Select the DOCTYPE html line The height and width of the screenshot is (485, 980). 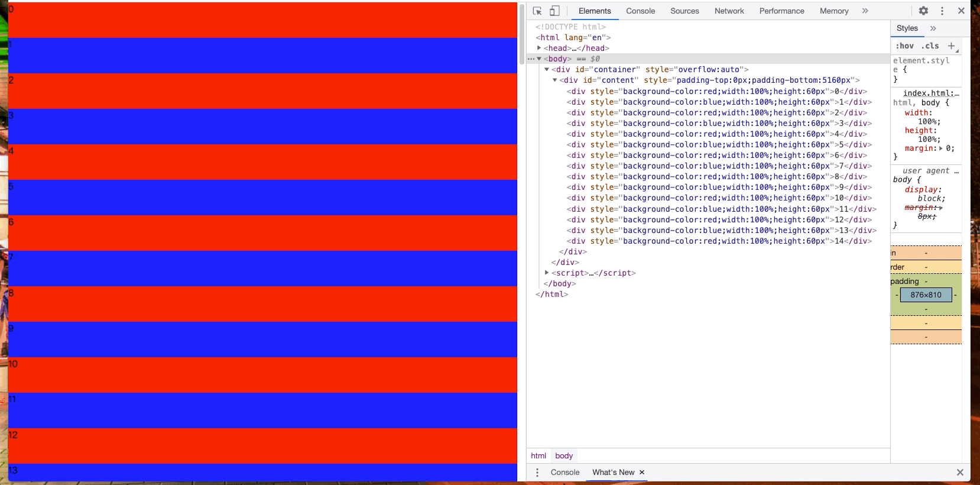[570, 27]
